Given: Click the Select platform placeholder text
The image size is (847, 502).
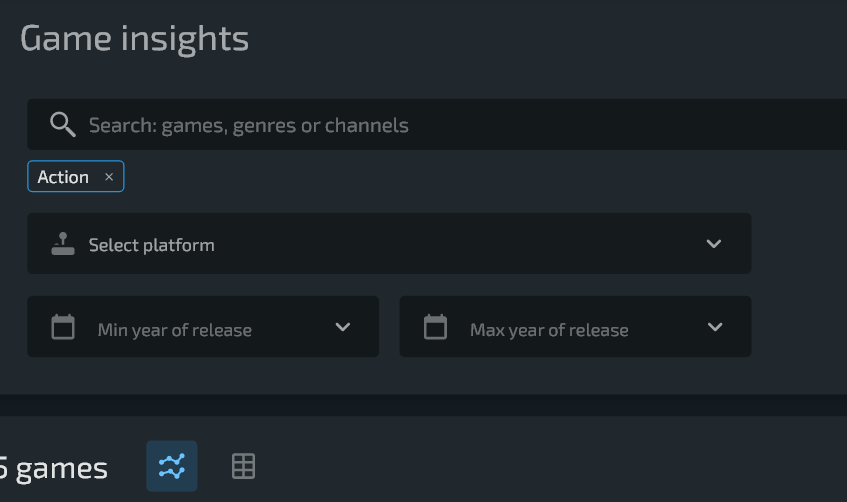Looking at the screenshot, I should [x=152, y=245].
